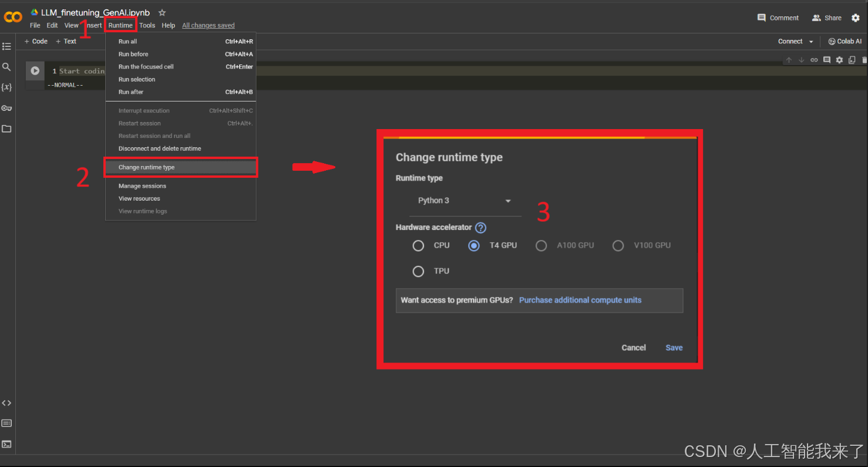Open the File menu
Image resolution: width=868 pixels, height=467 pixels.
click(35, 25)
